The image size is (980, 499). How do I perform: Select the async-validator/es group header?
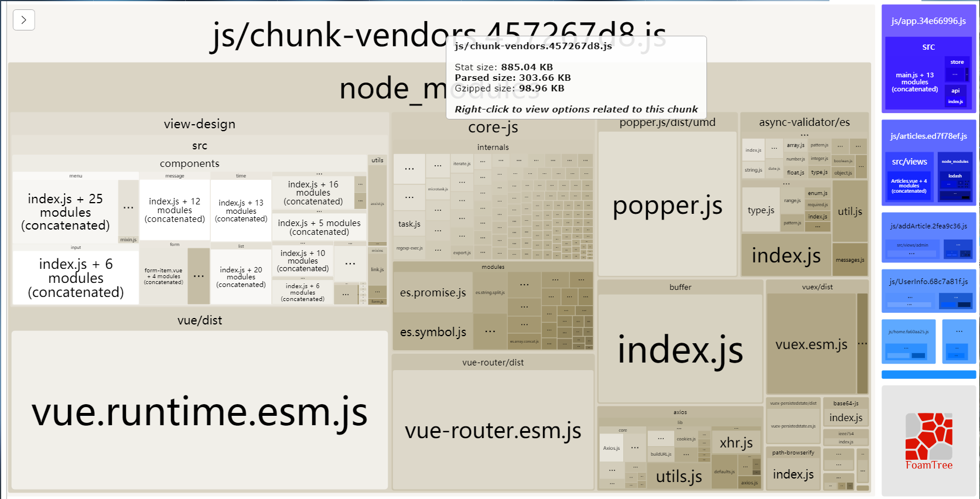(804, 122)
